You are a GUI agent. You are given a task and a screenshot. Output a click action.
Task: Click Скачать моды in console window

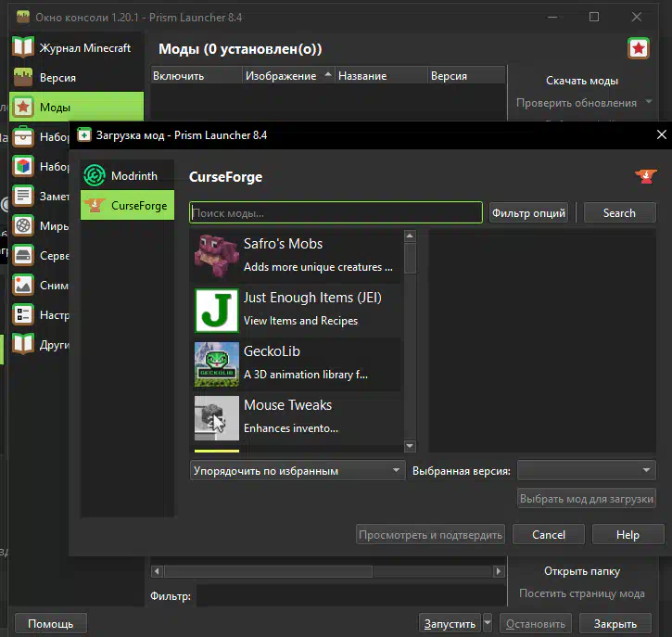(x=581, y=81)
